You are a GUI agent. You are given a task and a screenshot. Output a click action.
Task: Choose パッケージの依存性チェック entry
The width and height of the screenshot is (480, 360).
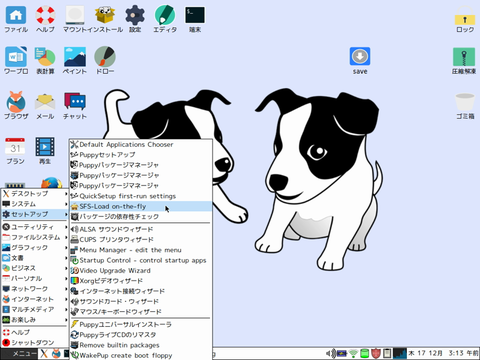pyautogui.click(x=141, y=217)
